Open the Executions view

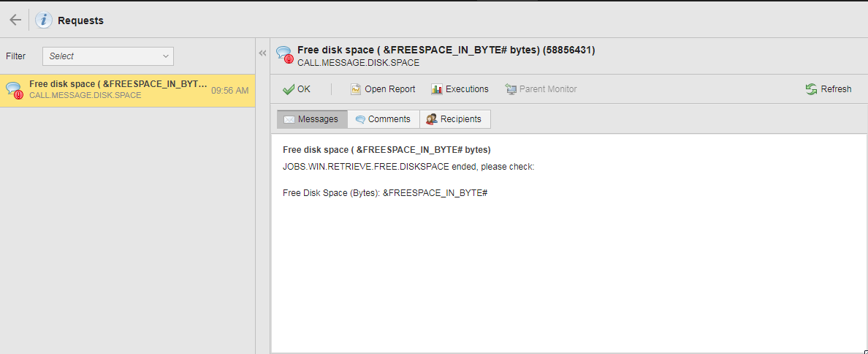460,88
